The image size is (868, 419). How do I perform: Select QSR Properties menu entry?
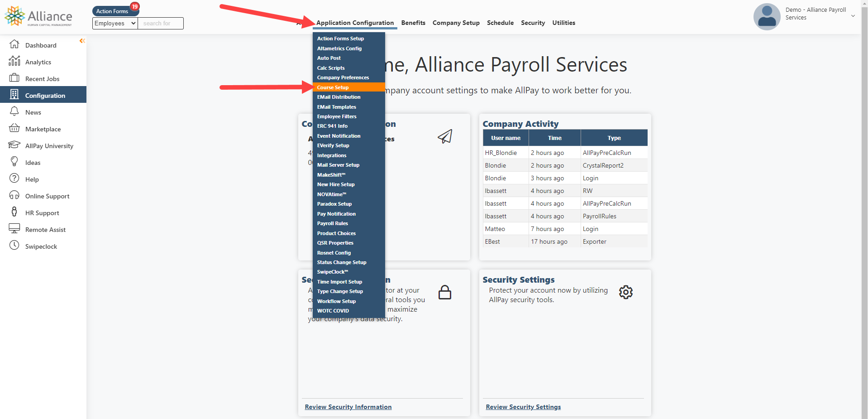[349, 243]
